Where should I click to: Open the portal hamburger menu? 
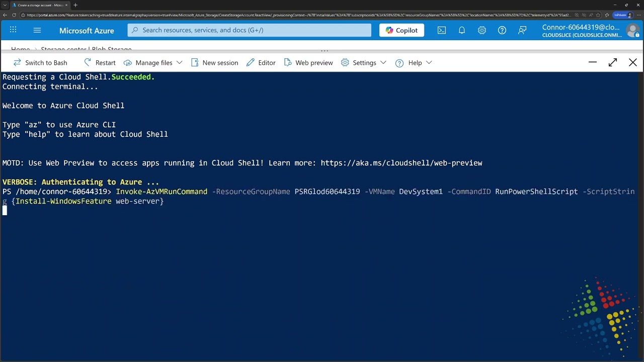tap(37, 30)
